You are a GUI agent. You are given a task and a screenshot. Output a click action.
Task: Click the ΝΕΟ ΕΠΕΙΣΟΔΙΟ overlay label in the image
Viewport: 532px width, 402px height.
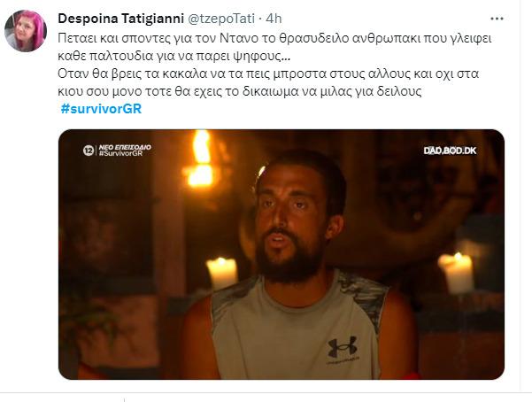click(125, 147)
